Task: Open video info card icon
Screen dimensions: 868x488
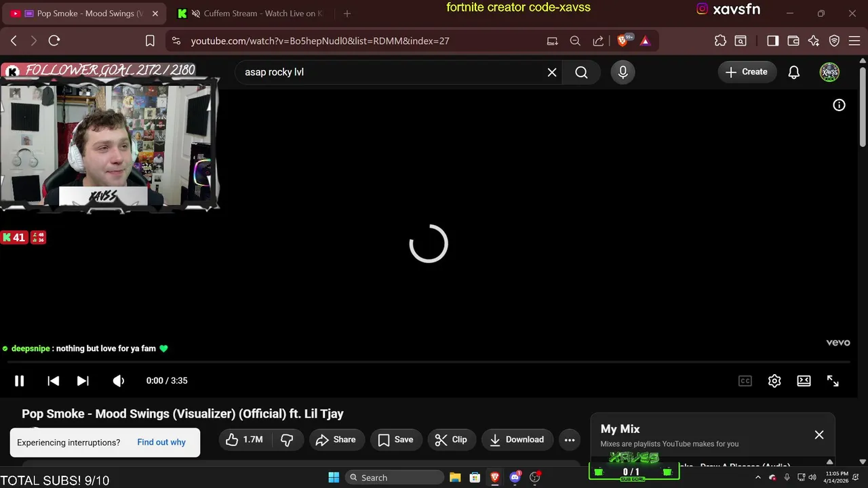Action: click(x=839, y=105)
